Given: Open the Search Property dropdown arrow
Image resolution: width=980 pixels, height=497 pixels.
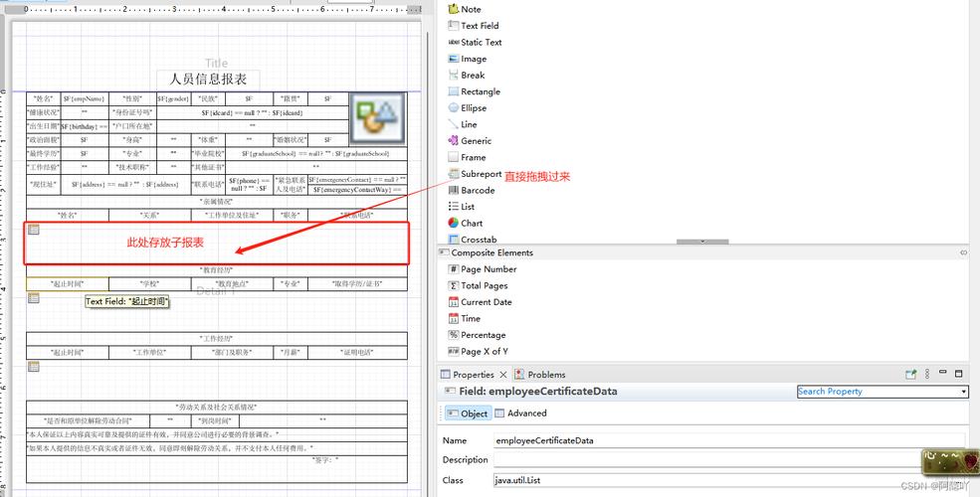Looking at the screenshot, I should click(x=963, y=392).
